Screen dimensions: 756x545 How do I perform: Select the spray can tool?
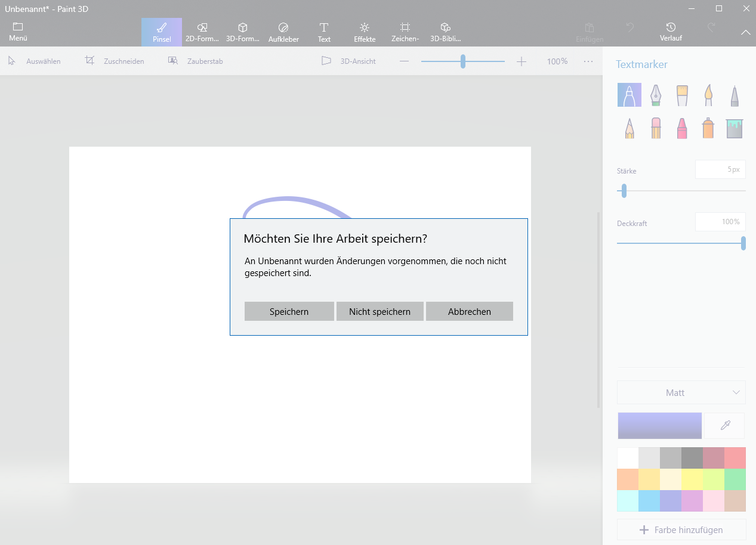pos(708,128)
